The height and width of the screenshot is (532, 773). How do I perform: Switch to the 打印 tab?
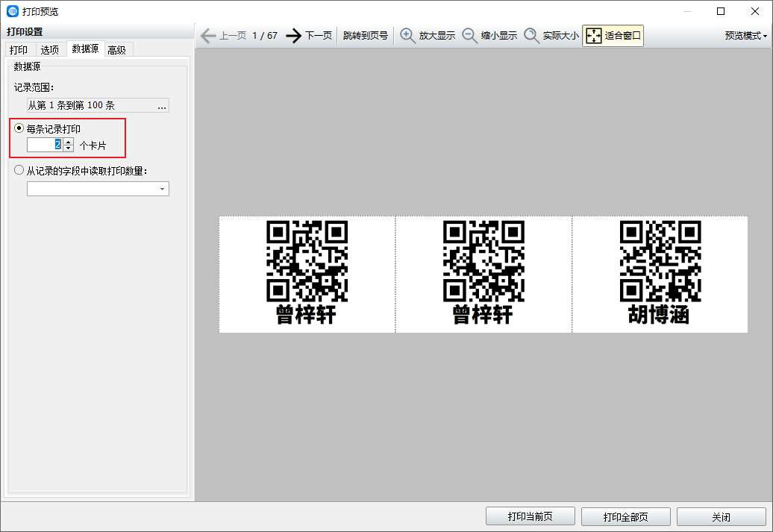[19, 50]
